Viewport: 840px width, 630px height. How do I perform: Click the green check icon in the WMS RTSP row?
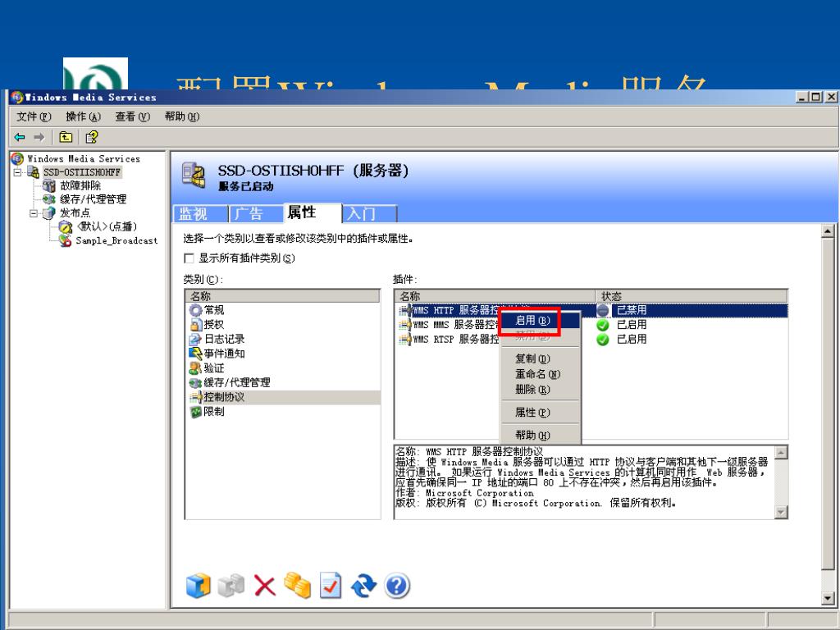(603, 339)
